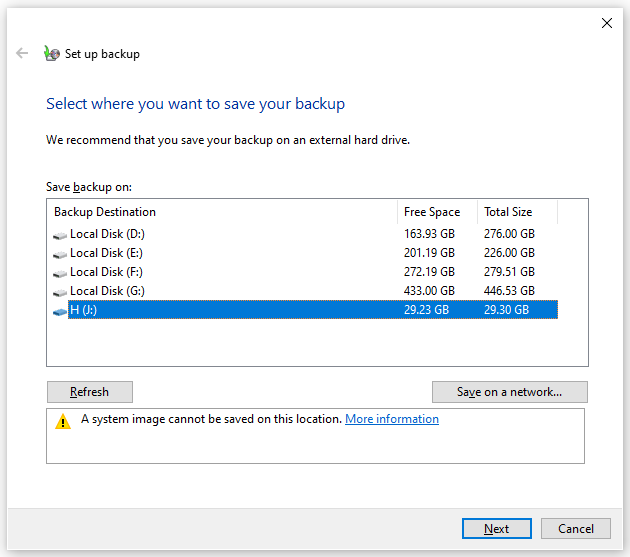This screenshot has width=630, height=557.
Task: Click the Local Disk (F:) drive icon
Action: [x=60, y=273]
